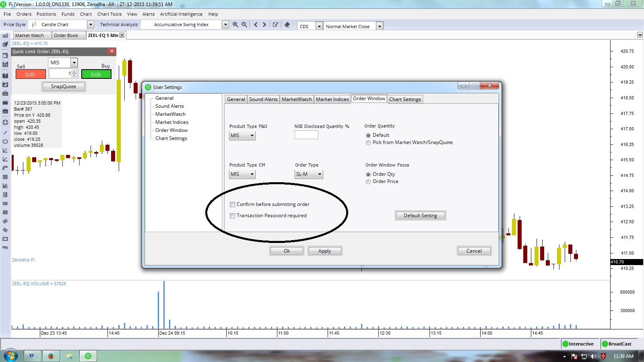Click the open book icon in left toolbar

[x=5, y=76]
